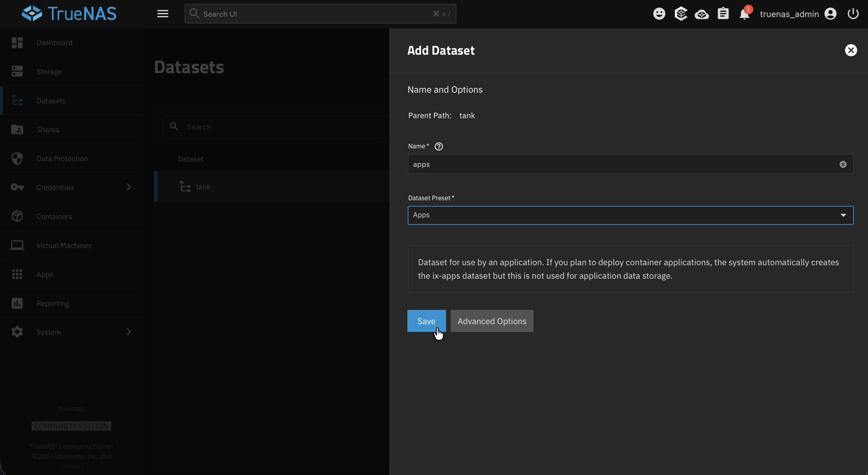Select Shares from the navigation panel
This screenshot has height=475, width=868.
tap(48, 129)
